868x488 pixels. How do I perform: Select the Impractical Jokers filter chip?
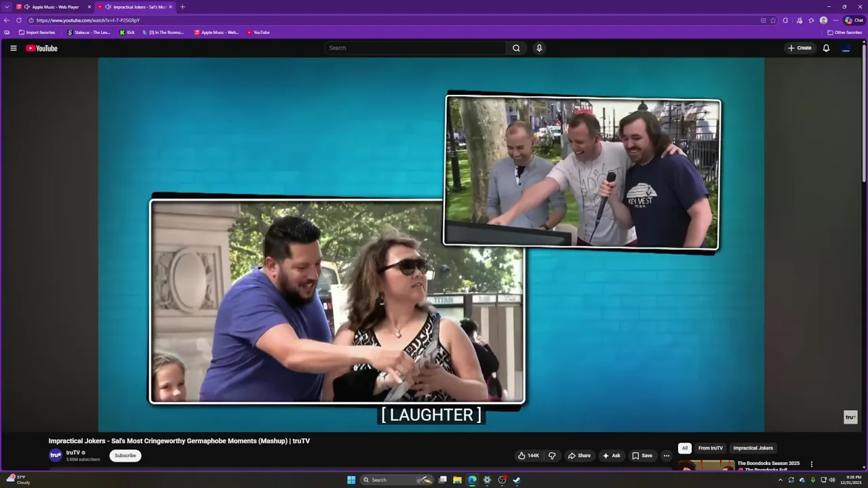tap(753, 448)
